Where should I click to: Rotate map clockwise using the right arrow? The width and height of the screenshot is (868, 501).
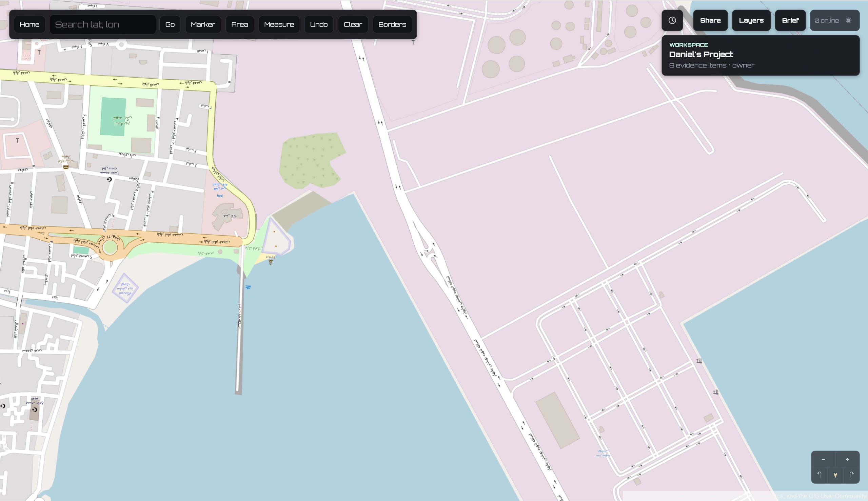click(851, 475)
